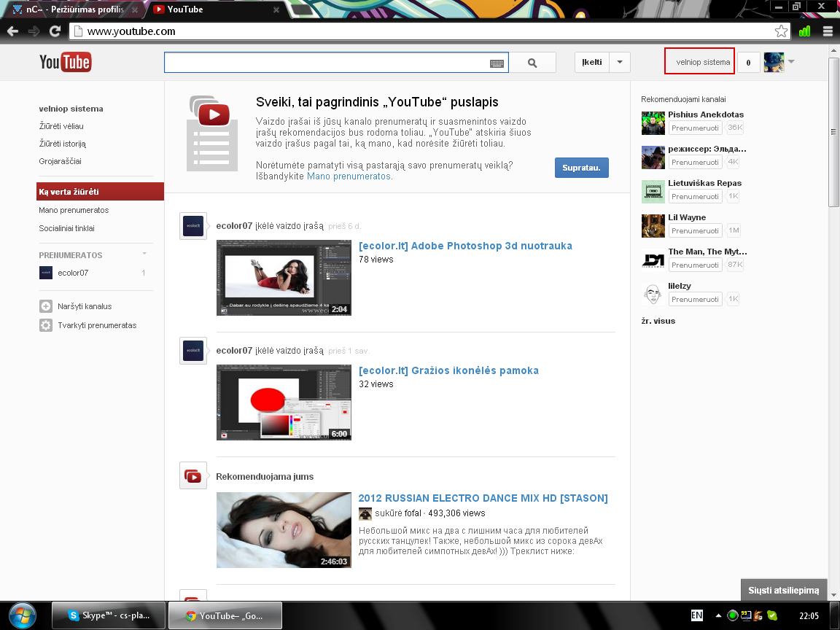This screenshot has width=840, height=630.
Task: Close the YouTube browser tab
Action: [276, 9]
